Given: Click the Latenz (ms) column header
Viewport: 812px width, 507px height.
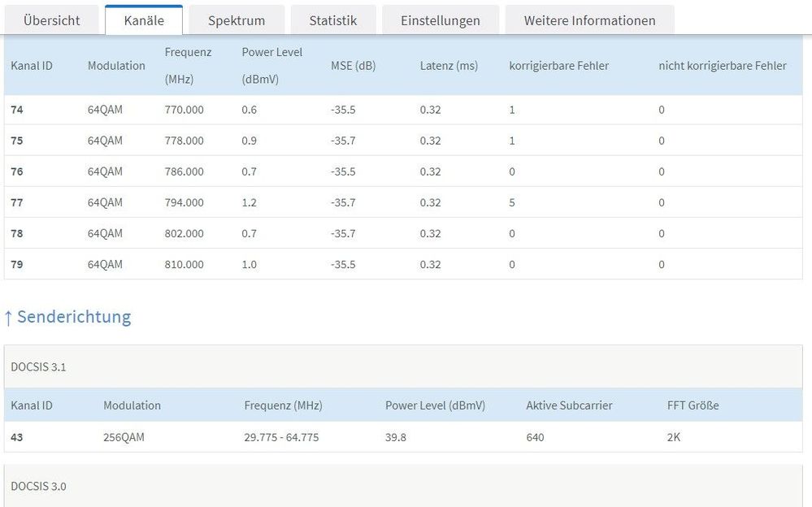Looking at the screenshot, I should 449,66.
